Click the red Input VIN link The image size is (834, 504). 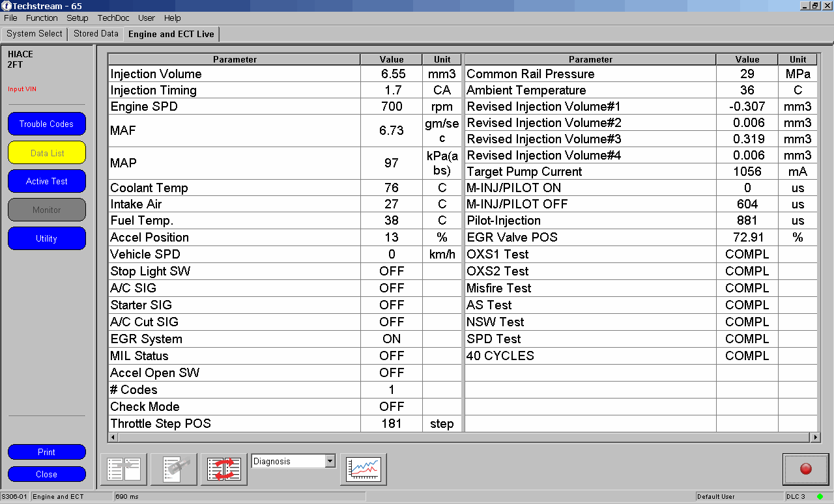(x=22, y=89)
